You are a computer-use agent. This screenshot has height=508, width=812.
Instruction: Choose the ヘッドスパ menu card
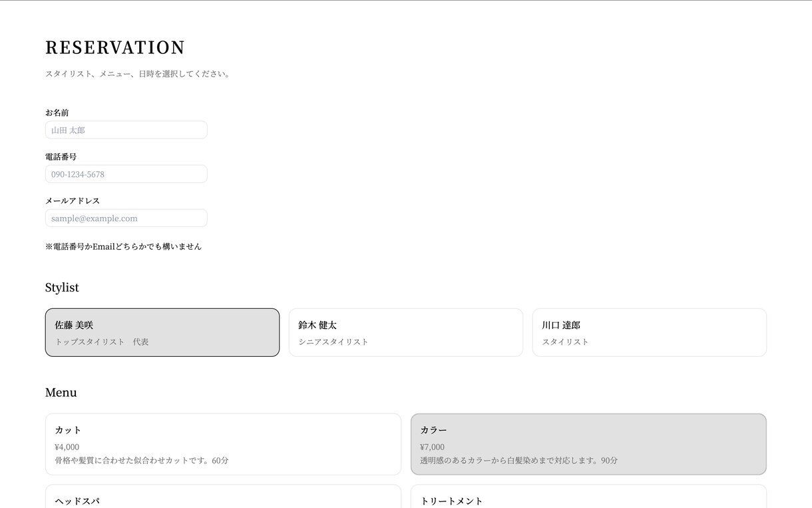(223, 497)
